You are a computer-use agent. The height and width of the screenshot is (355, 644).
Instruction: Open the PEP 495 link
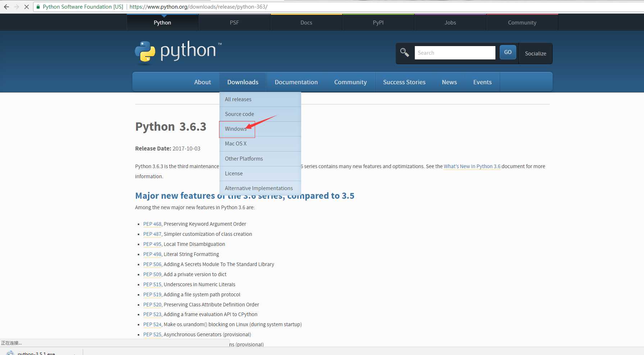[152, 244]
